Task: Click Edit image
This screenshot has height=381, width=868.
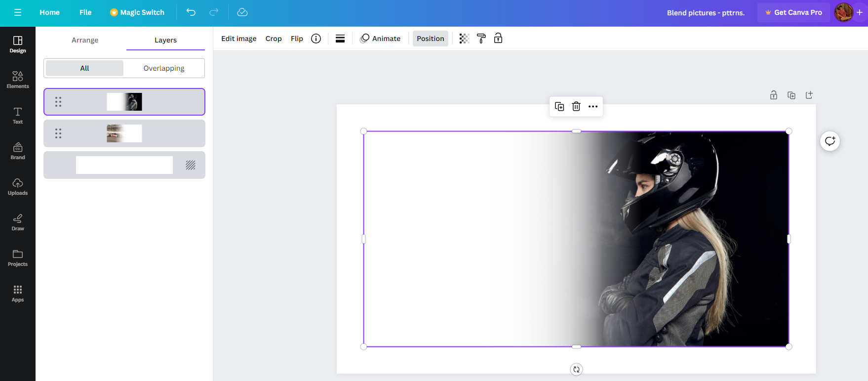Action: click(x=239, y=39)
